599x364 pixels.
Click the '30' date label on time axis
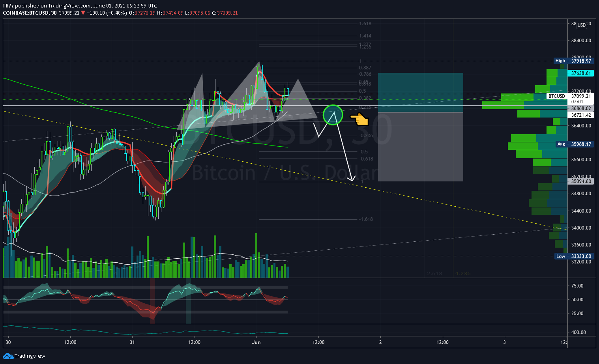pos(8,342)
